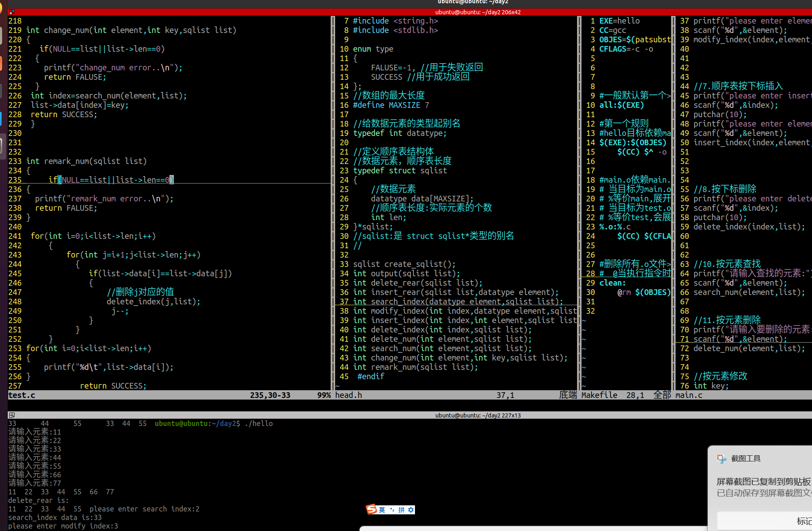The height and width of the screenshot is (531, 812).
Task: Toggle Sogou English/Chinese mode button
Action: pyautogui.click(x=382, y=510)
